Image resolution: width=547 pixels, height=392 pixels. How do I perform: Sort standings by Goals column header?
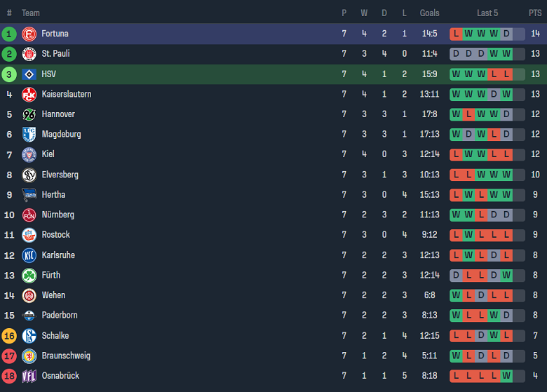(429, 13)
